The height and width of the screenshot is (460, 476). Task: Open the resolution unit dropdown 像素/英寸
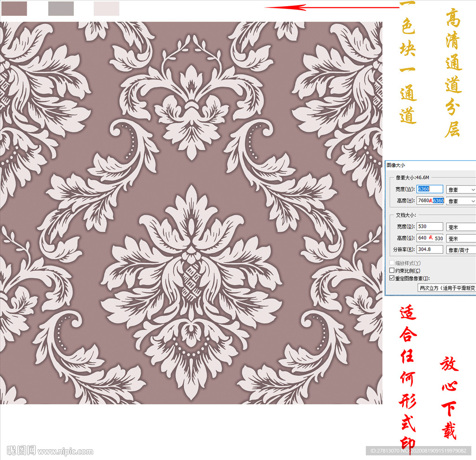click(x=461, y=250)
